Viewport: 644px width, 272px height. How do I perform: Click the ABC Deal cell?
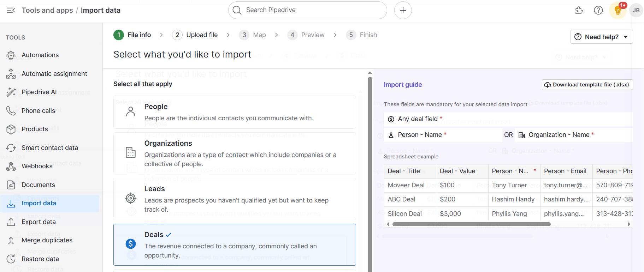click(x=410, y=199)
